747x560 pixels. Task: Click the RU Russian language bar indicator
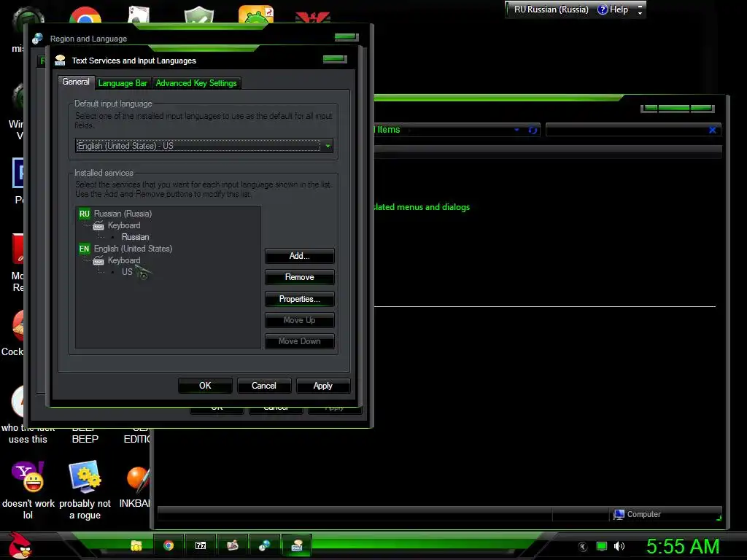pos(551,9)
